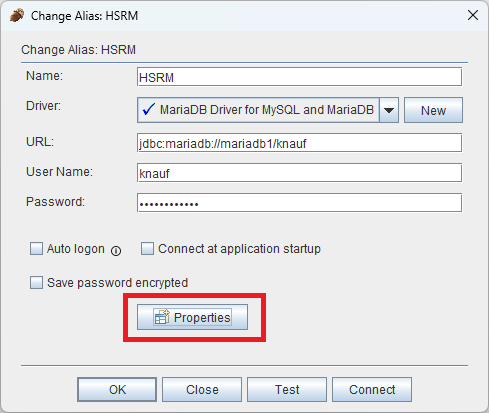Create a new driver with New button
The image size is (489, 413).
point(433,110)
